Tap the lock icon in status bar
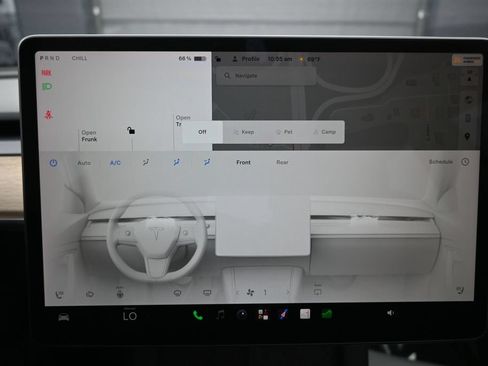Screen dimensions: 488x366 (x=218, y=59)
